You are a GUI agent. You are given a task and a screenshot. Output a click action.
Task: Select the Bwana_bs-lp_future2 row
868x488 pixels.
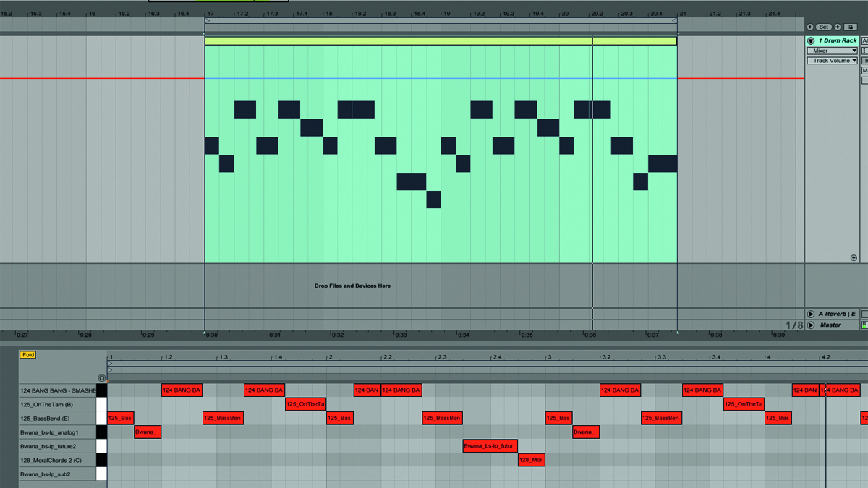click(58, 446)
